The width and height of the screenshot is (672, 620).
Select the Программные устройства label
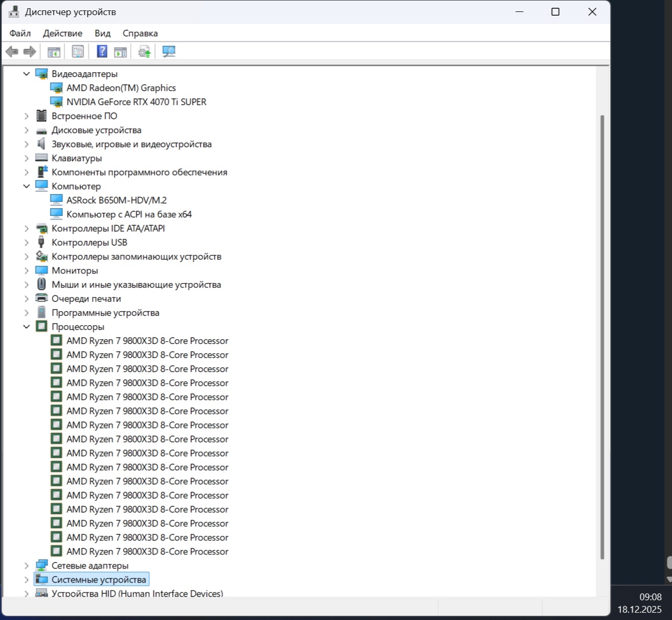[x=105, y=313]
